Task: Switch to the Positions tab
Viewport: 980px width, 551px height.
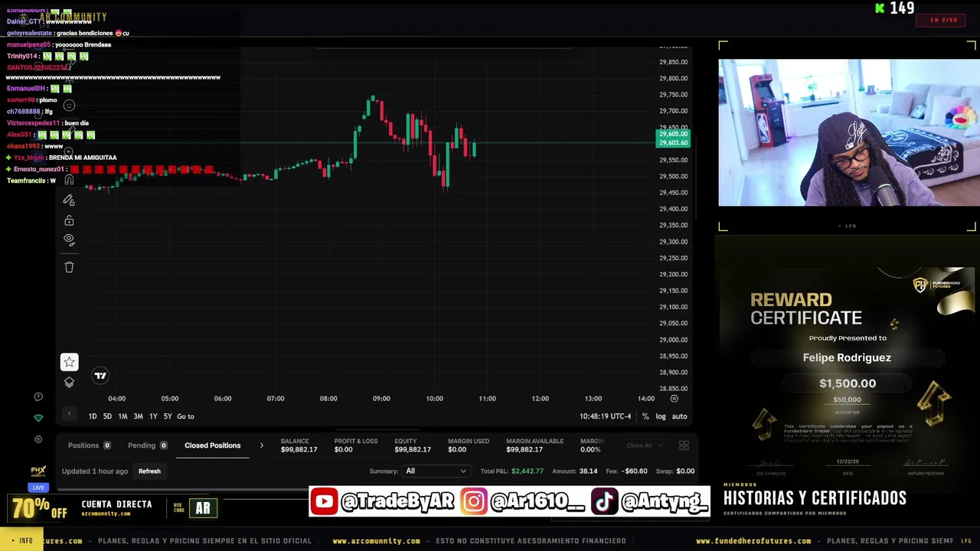Action: tap(89, 445)
